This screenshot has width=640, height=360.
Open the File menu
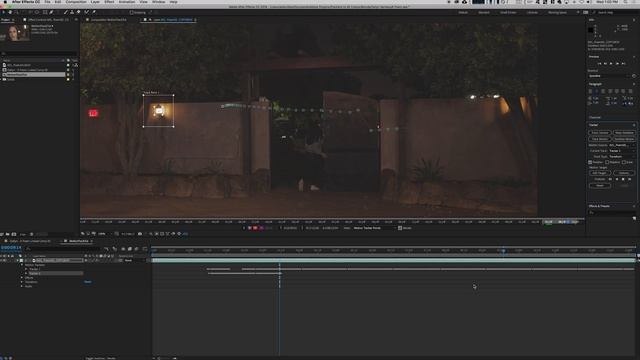pyautogui.click(x=47, y=2)
